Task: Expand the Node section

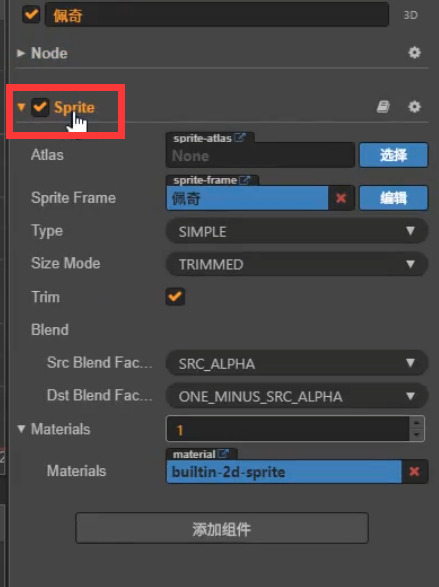Action: (x=21, y=53)
